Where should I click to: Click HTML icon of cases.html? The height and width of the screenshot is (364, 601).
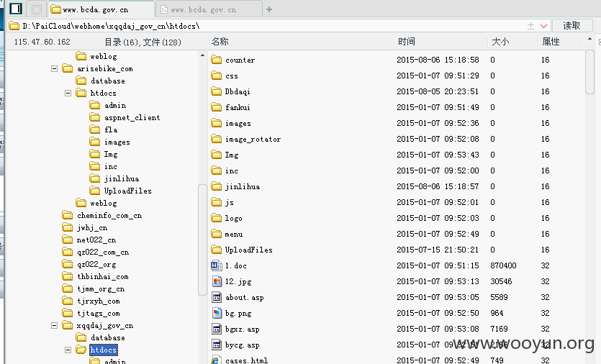click(216, 360)
